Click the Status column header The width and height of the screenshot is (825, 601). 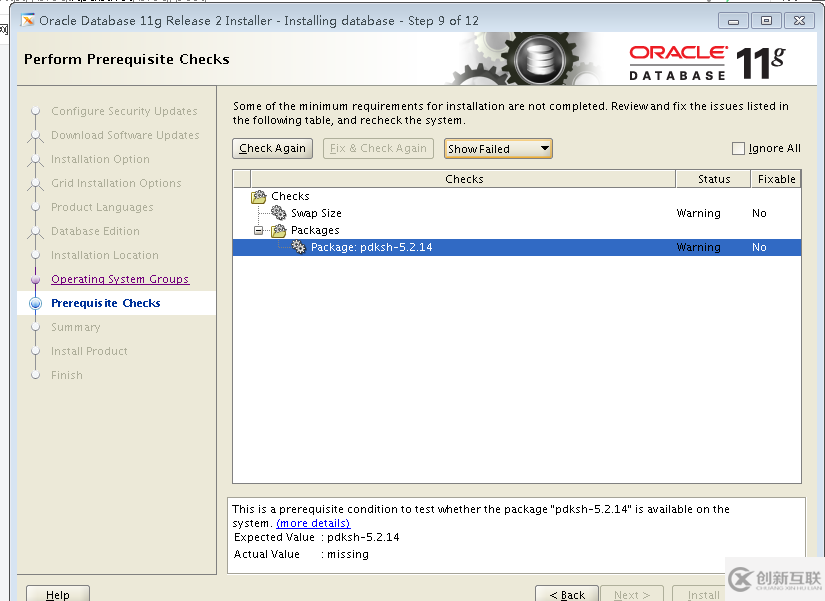tap(713, 179)
